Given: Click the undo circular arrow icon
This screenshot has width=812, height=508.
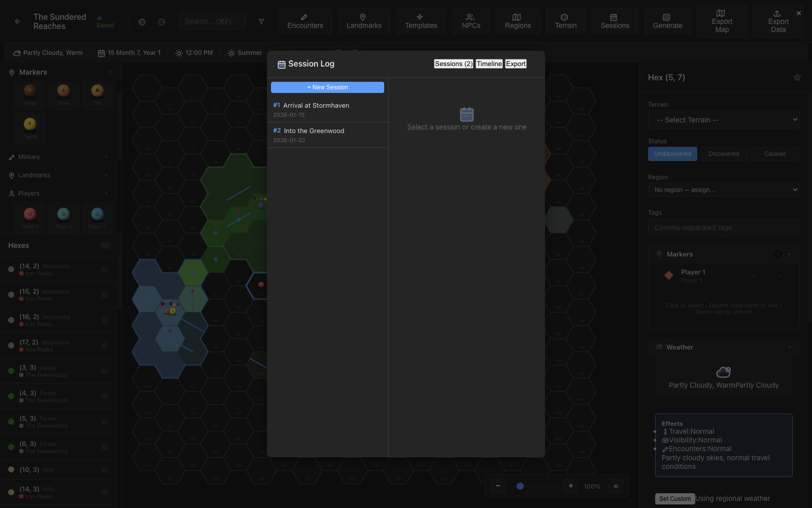Looking at the screenshot, I should 142,22.
